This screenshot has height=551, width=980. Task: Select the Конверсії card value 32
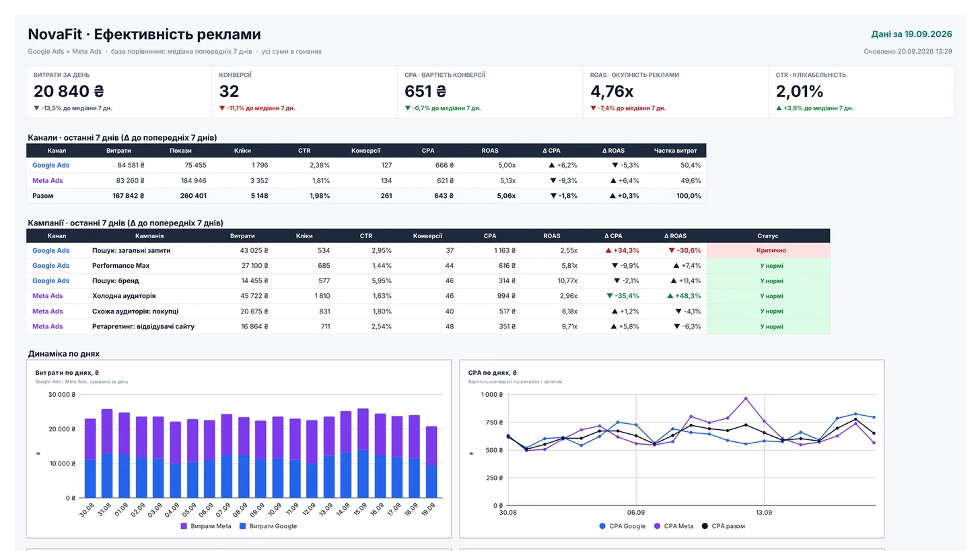(229, 91)
